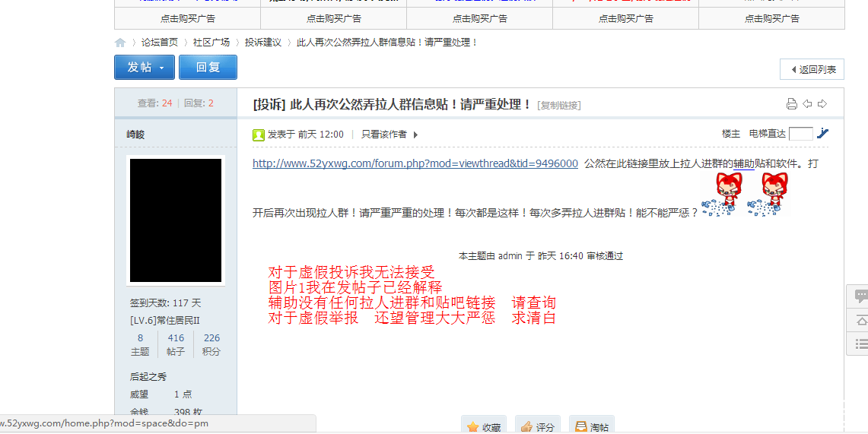Open 社区广场 in the breadcrumb
This screenshot has height=434, width=868.
click(211, 43)
